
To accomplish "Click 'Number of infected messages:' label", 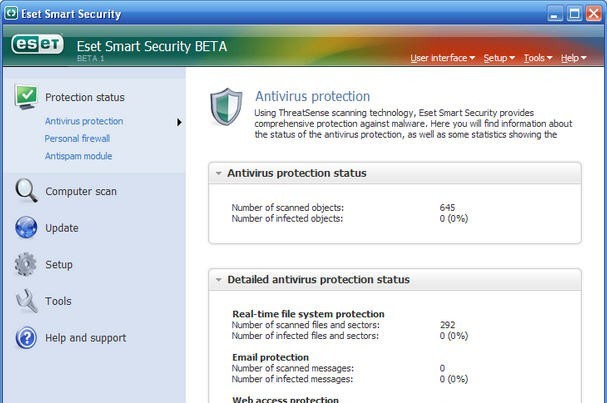I will pyautogui.click(x=292, y=379).
